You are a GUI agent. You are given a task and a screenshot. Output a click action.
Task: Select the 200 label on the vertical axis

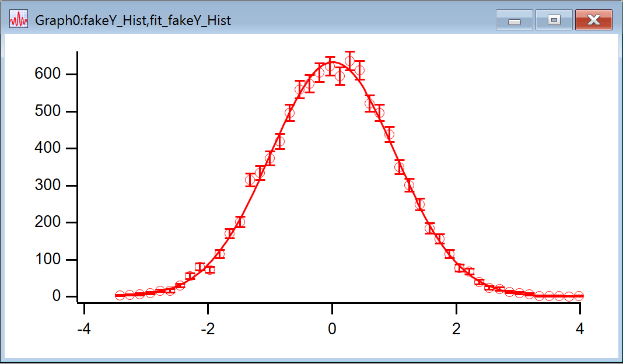click(47, 223)
